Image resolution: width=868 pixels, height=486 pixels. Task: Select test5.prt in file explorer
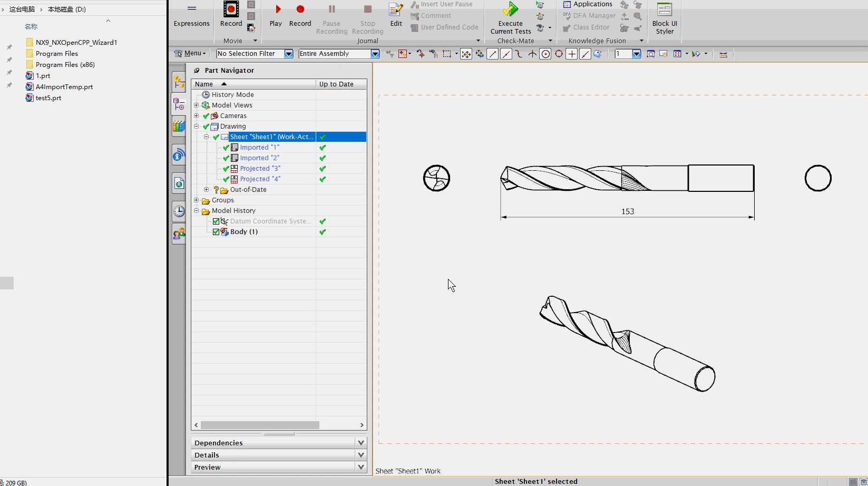point(48,98)
